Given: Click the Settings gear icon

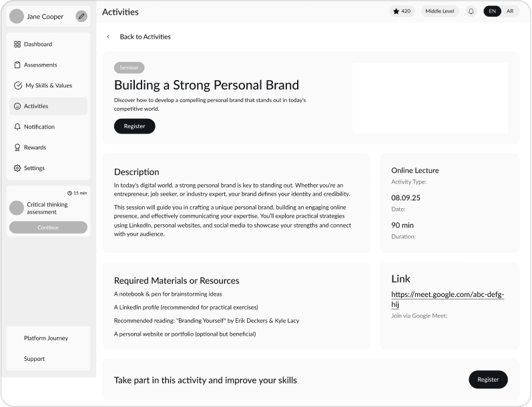Looking at the screenshot, I should coord(17,168).
